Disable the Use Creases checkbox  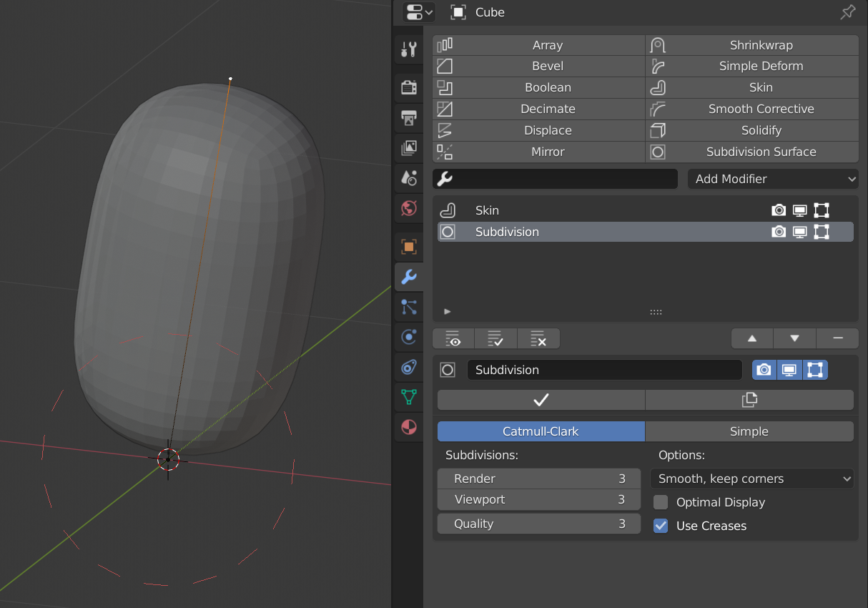pos(660,526)
